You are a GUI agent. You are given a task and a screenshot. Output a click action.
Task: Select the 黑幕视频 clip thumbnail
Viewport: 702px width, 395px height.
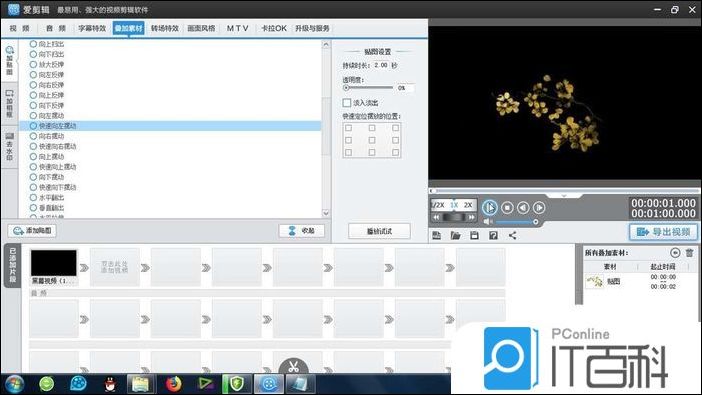[x=53, y=263]
